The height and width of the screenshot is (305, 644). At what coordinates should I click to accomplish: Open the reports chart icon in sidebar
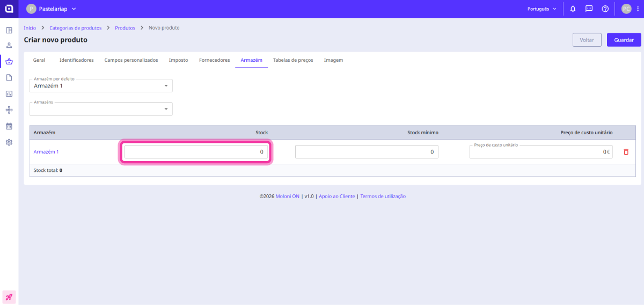pos(9,94)
